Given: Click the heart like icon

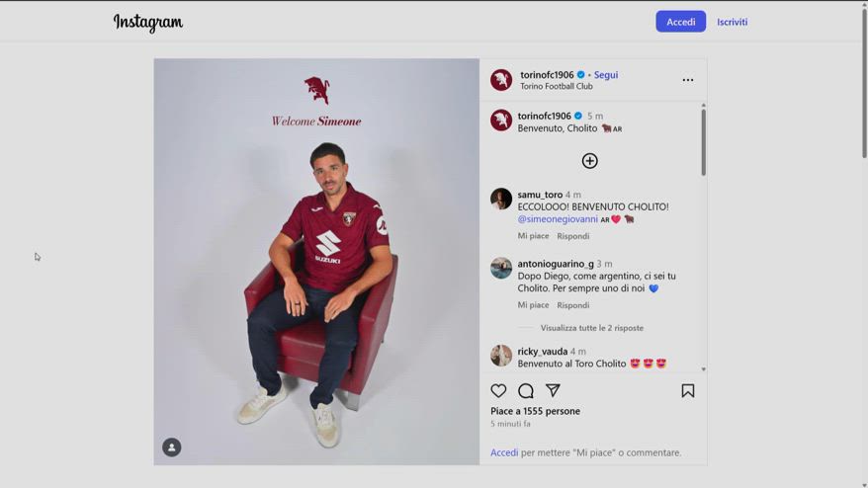Looking at the screenshot, I should [x=498, y=391].
